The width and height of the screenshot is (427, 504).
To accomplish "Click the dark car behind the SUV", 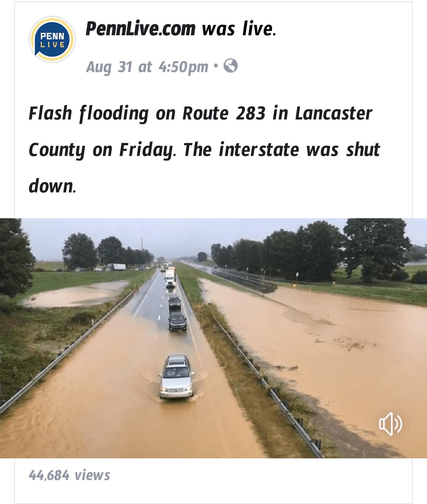I will pyautogui.click(x=177, y=321).
